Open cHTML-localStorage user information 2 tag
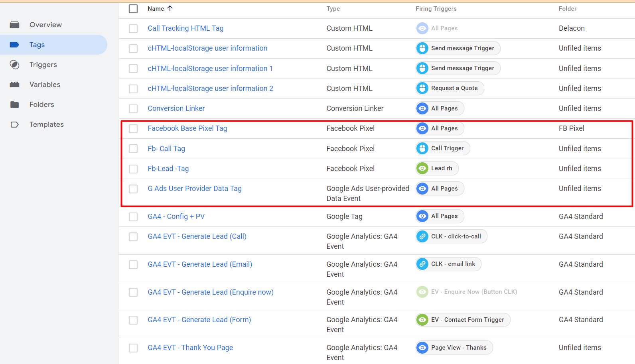The width and height of the screenshot is (635, 364). click(211, 89)
